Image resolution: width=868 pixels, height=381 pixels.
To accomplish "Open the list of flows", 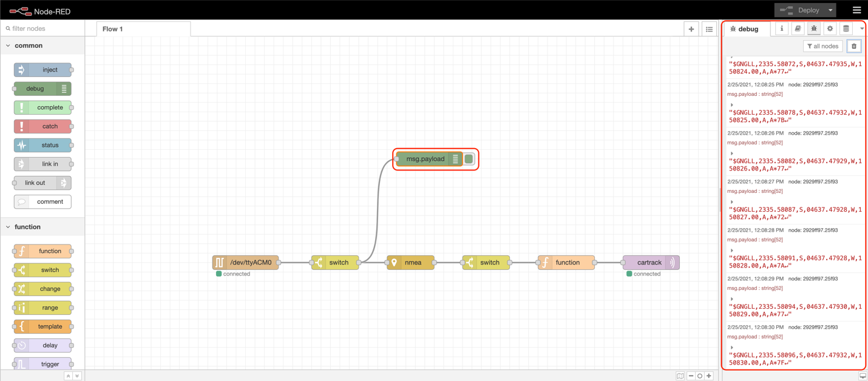I will (x=709, y=29).
